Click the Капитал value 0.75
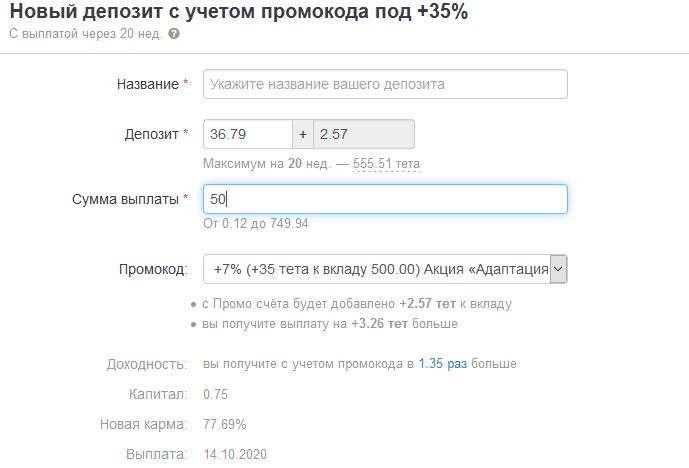This screenshot has height=468, width=689. [215, 394]
